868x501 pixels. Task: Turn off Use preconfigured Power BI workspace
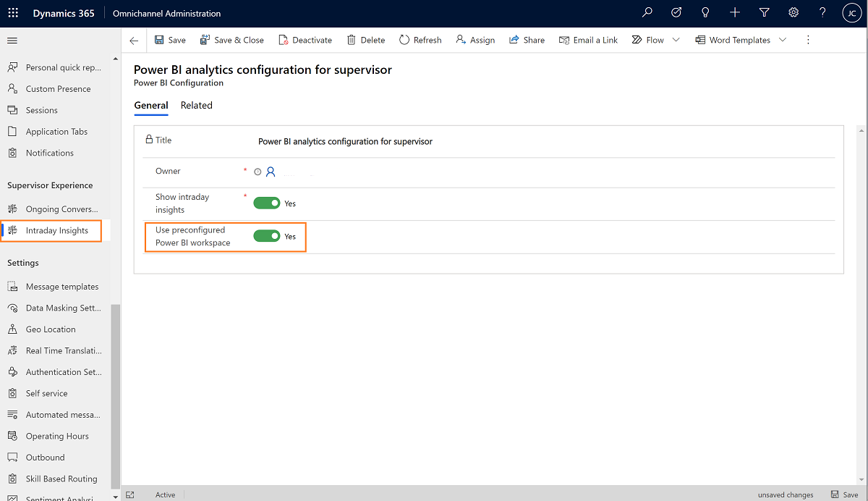tap(267, 236)
